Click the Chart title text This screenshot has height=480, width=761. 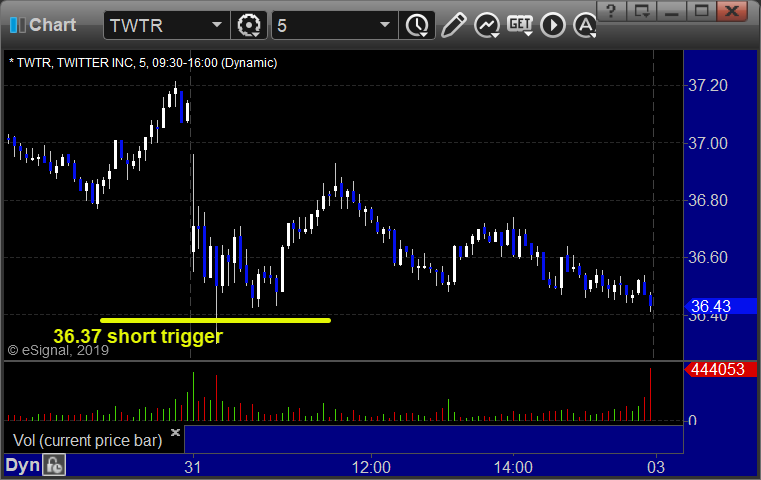(52, 25)
